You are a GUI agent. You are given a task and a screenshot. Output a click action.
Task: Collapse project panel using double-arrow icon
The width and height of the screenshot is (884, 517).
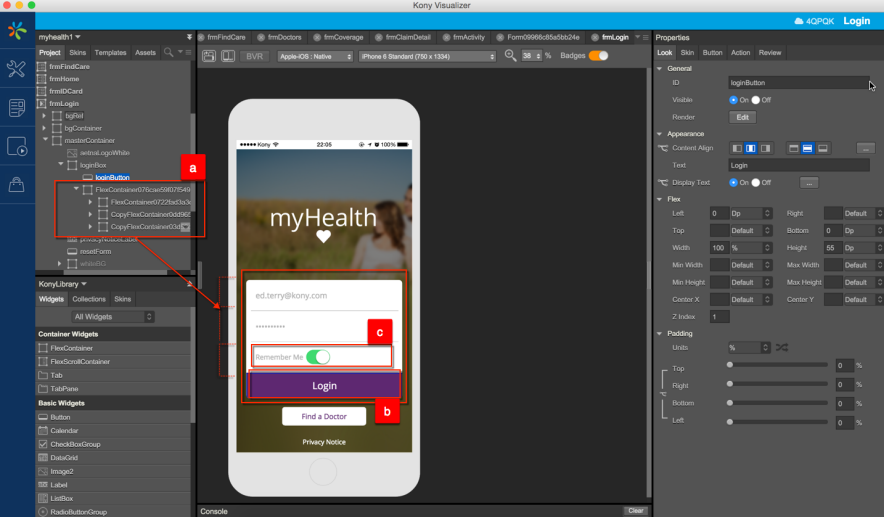189,37
